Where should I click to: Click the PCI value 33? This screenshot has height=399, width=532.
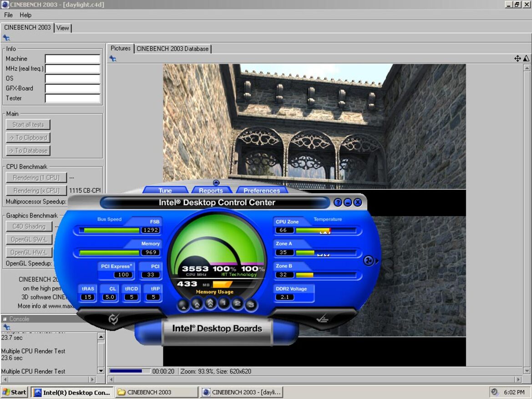pos(151,275)
